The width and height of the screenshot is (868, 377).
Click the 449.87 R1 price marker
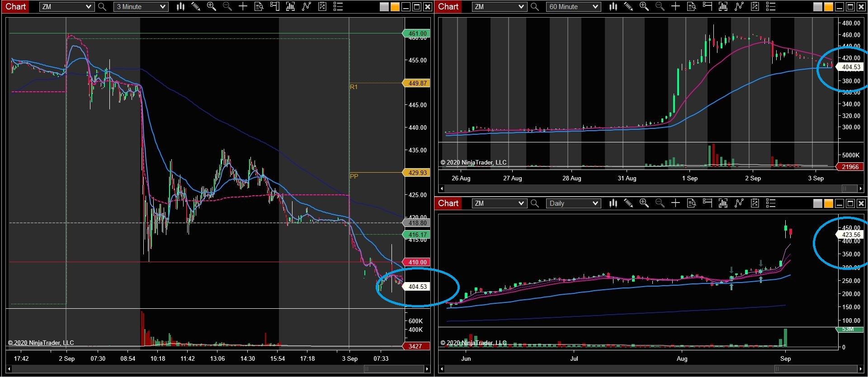tap(416, 83)
